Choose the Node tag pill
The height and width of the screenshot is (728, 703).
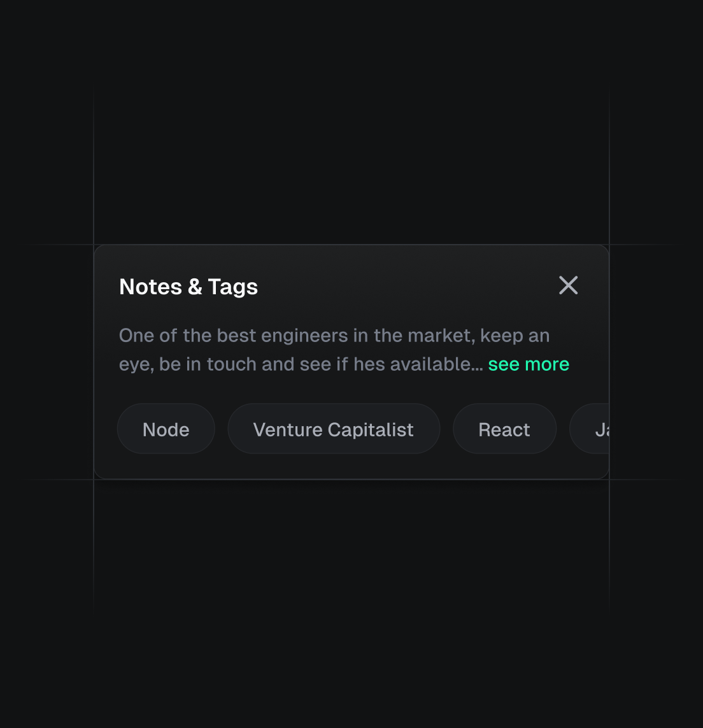coord(166,429)
